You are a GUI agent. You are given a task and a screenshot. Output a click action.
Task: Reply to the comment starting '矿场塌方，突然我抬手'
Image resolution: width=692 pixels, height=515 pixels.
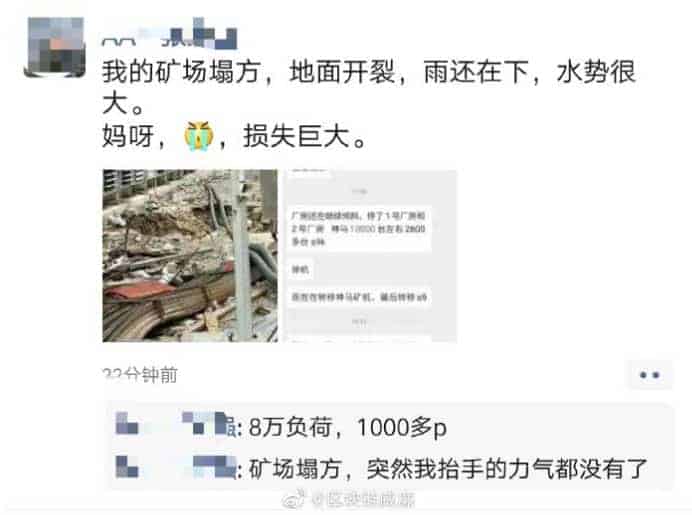click(x=448, y=468)
